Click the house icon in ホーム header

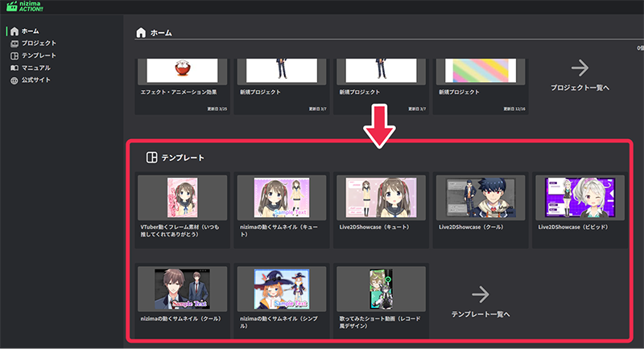(141, 33)
